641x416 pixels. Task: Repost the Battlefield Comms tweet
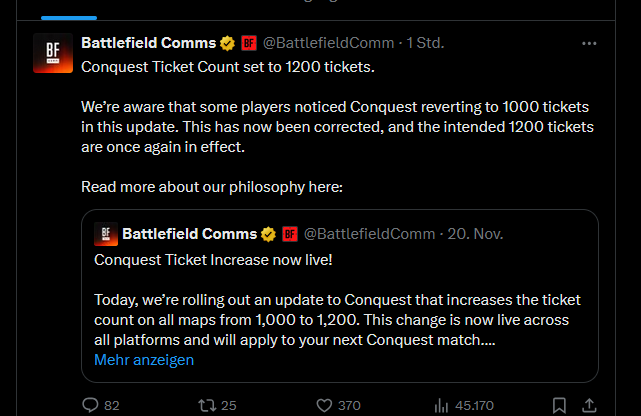(208, 405)
